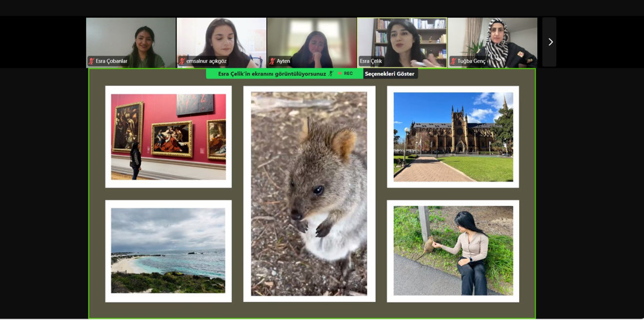Image resolution: width=644 pixels, height=320 pixels.
Task: Click photo of woman feeding quokka
Action: pyautogui.click(x=453, y=251)
